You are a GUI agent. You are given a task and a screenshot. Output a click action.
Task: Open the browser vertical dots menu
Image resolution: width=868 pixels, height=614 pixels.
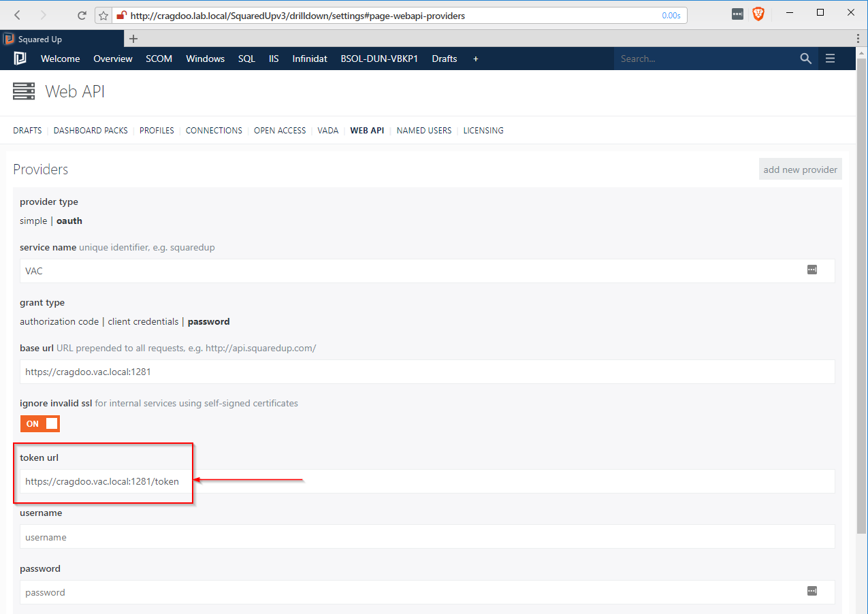coord(858,39)
